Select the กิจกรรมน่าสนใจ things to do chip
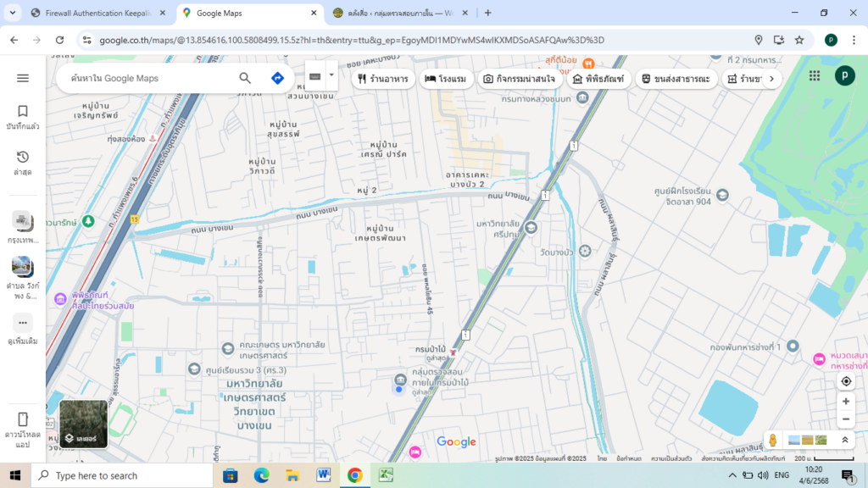 click(520, 79)
